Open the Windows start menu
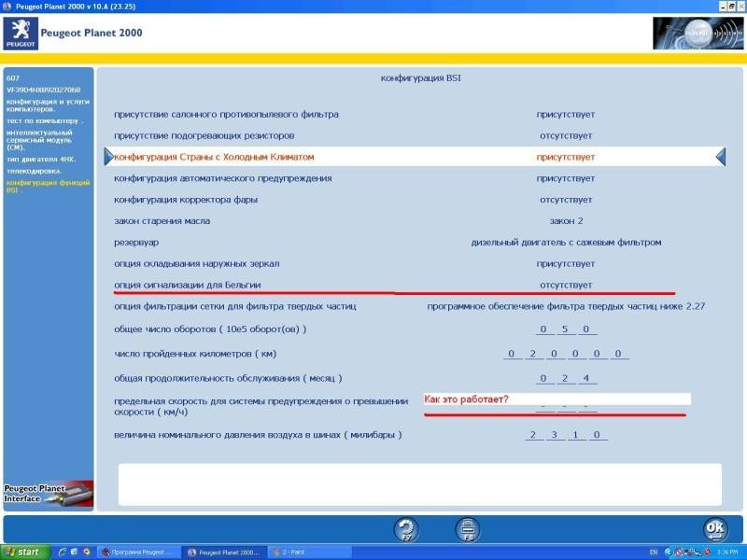Image resolution: width=747 pixels, height=560 pixels. (x=23, y=553)
